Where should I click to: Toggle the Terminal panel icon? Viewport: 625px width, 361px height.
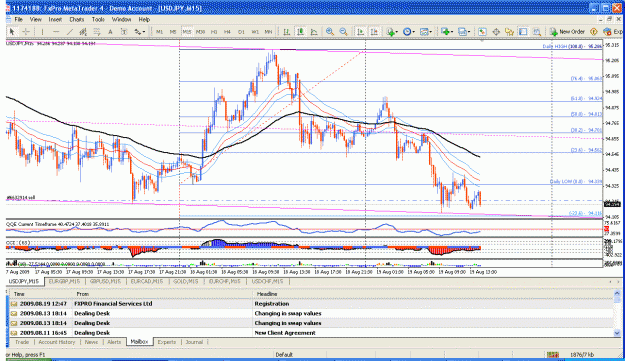pos(523,31)
